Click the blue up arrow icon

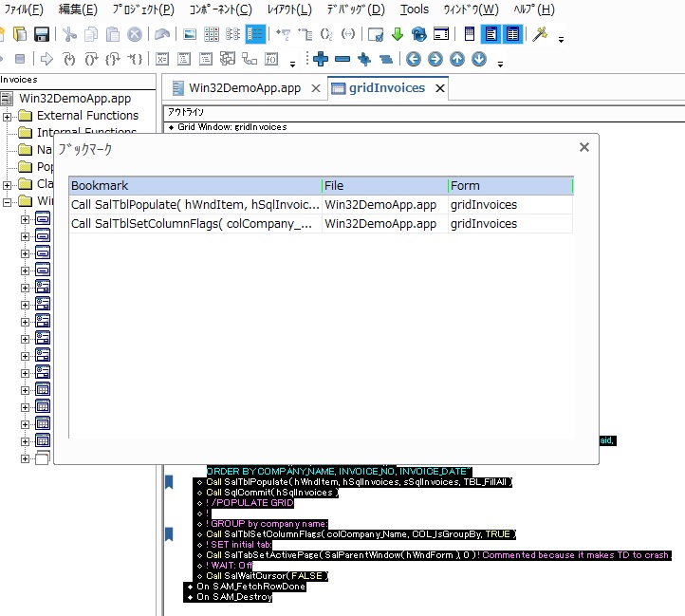457,59
